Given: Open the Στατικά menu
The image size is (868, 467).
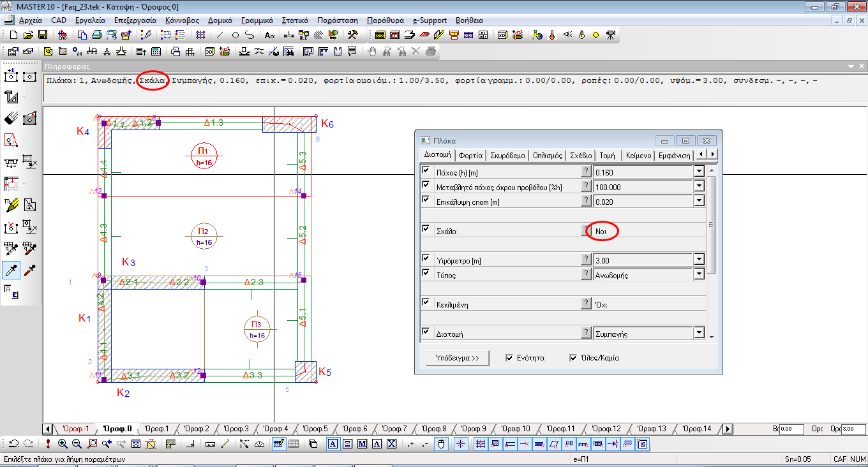Looking at the screenshot, I should tap(295, 20).
